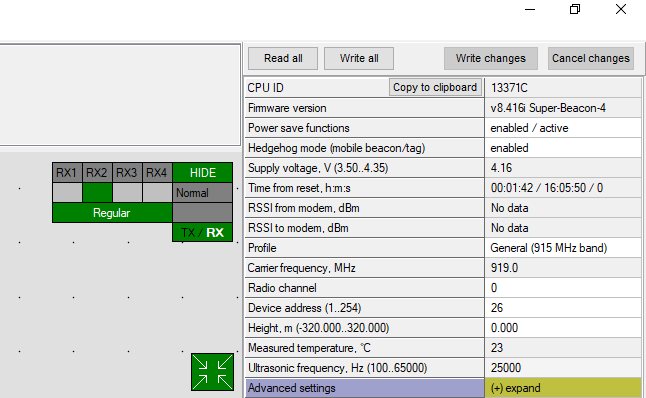Screen dimensions: 646x398
Task: Select the Hedgehog mode label
Action: 337,148
